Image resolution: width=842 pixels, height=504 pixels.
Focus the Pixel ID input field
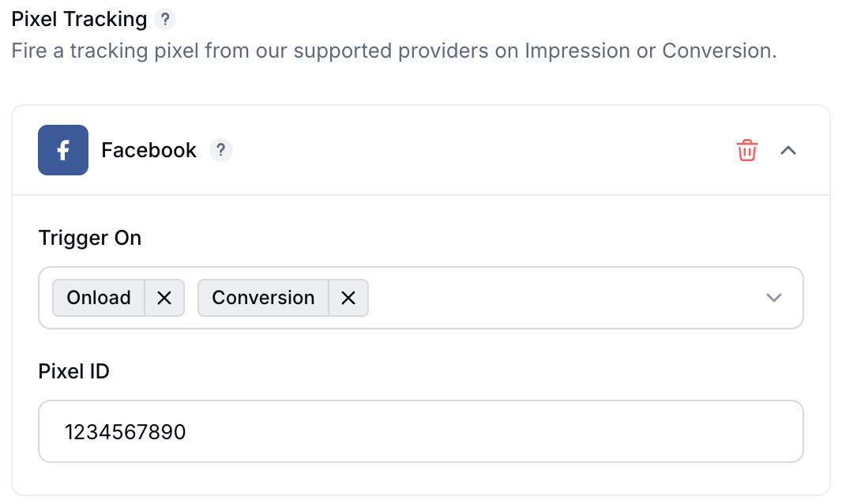tap(421, 431)
